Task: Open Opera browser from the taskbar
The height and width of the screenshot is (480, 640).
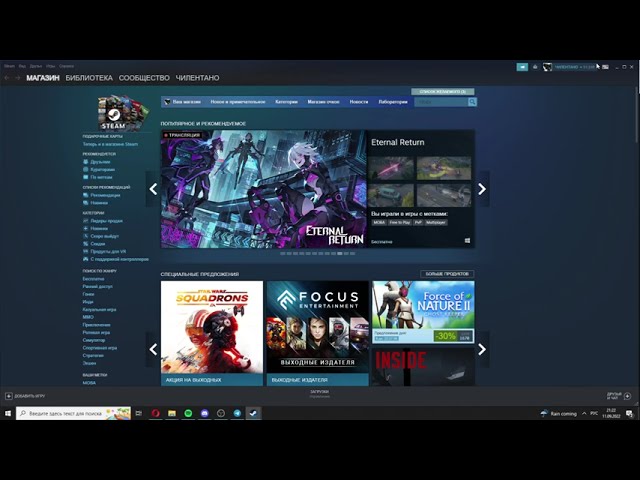Action: [156, 413]
